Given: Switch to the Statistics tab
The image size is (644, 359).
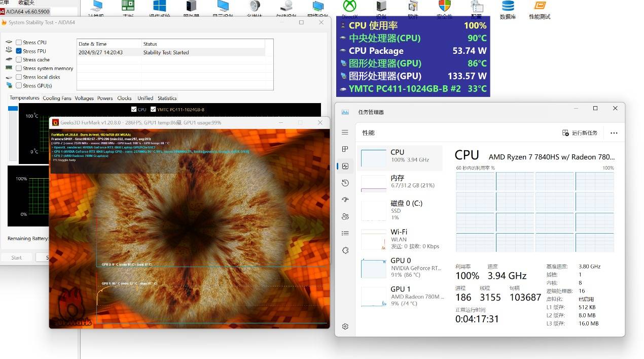Looking at the screenshot, I should tap(167, 98).
